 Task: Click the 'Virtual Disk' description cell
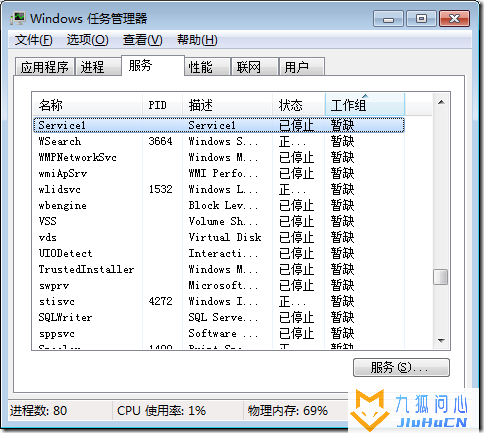click(225, 237)
